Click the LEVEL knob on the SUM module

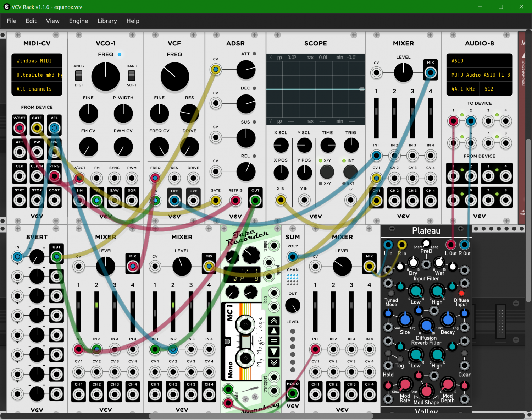pos(293,306)
